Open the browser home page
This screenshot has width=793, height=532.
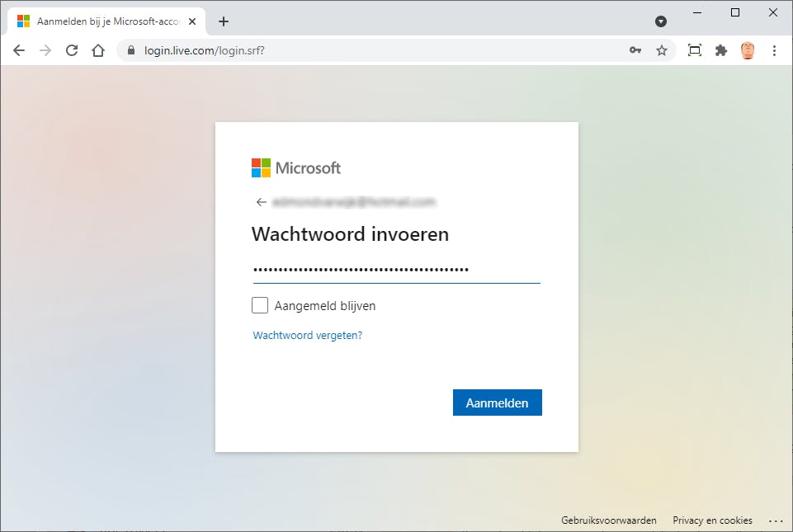coord(98,50)
